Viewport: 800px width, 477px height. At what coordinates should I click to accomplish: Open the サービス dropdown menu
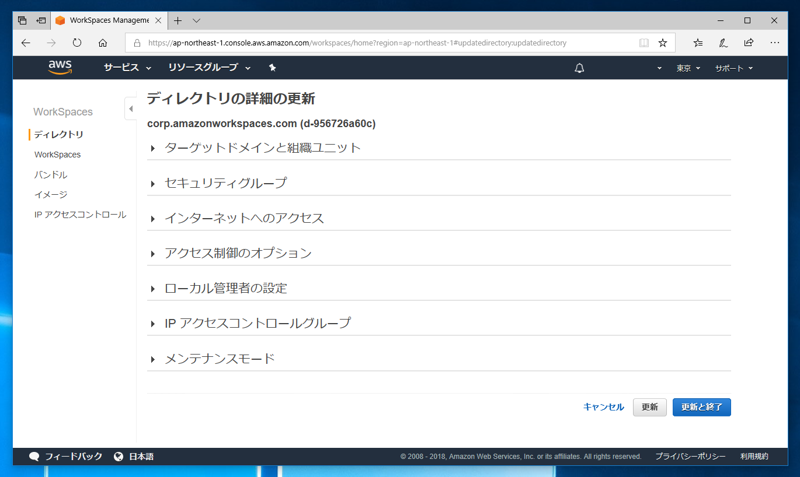128,67
